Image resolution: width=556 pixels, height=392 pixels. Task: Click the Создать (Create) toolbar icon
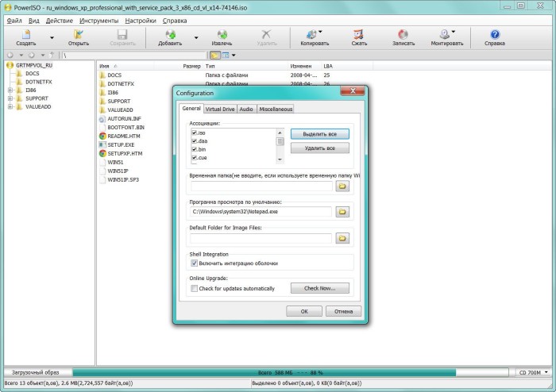click(x=26, y=35)
